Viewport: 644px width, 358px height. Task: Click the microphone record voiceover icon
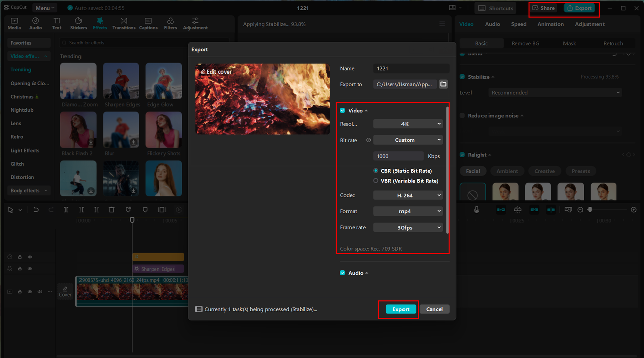click(477, 210)
